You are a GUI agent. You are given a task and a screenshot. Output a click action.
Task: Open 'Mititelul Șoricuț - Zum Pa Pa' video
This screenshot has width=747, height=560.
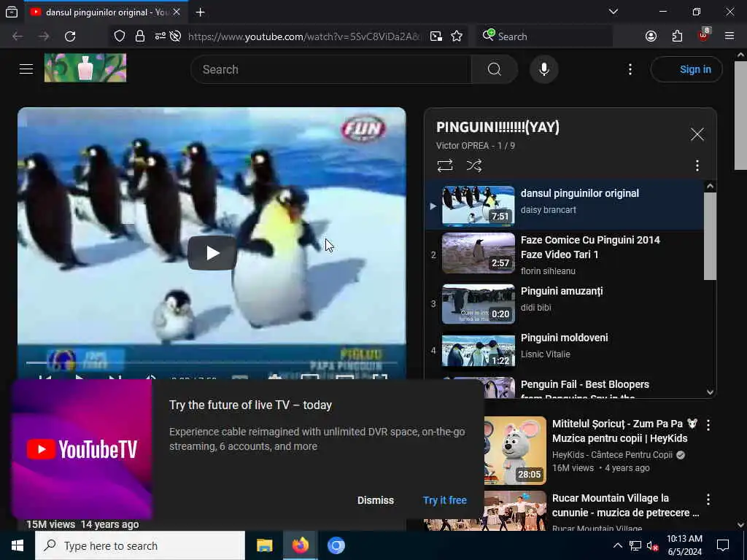[624, 431]
